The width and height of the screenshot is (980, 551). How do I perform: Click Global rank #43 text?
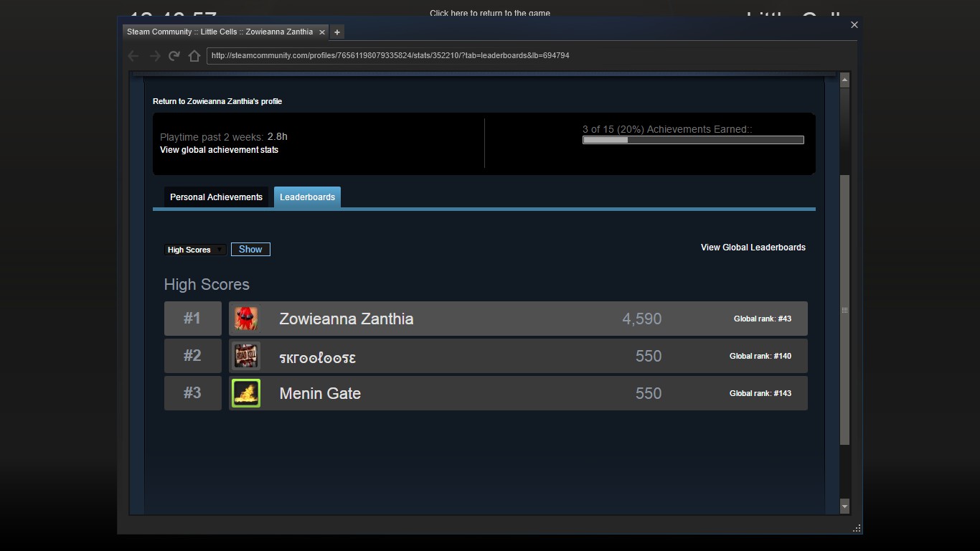point(763,319)
